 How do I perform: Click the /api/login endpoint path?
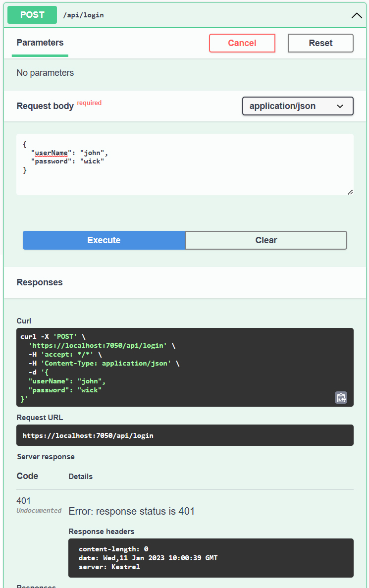pos(83,15)
